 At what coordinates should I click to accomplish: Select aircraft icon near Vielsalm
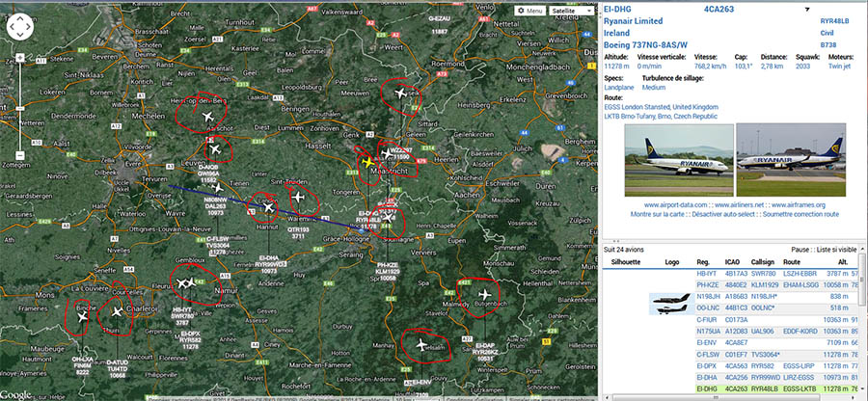pos(421,344)
